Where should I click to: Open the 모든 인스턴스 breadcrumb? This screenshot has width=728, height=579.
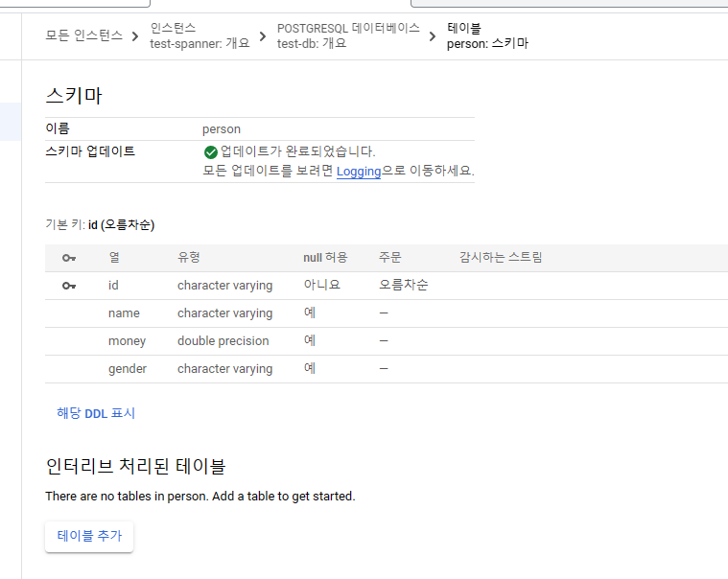[84, 35]
